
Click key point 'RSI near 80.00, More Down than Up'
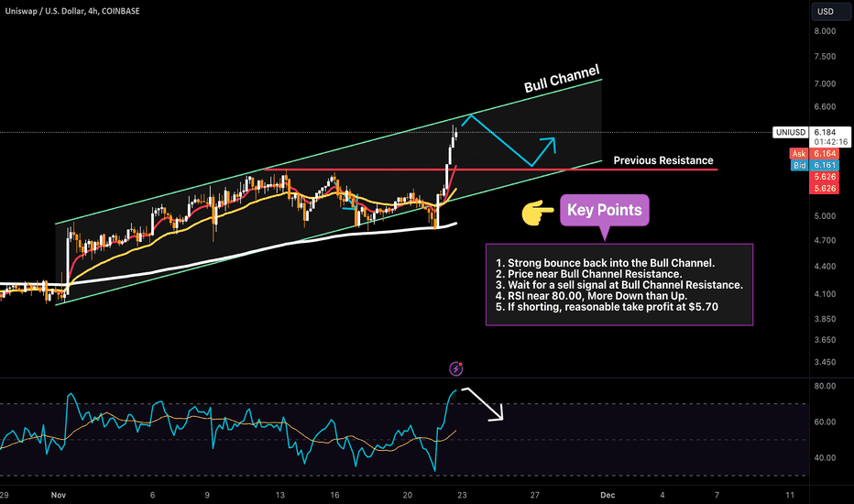(591, 296)
